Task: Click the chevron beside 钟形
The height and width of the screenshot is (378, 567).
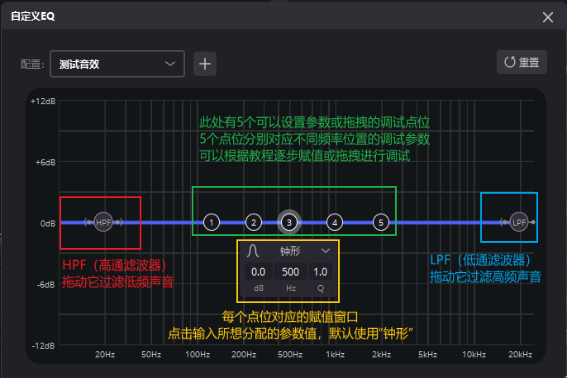Action: [325, 251]
